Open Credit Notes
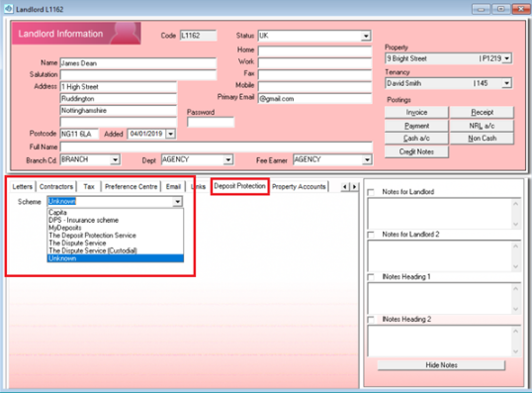532x393 pixels. (x=416, y=151)
